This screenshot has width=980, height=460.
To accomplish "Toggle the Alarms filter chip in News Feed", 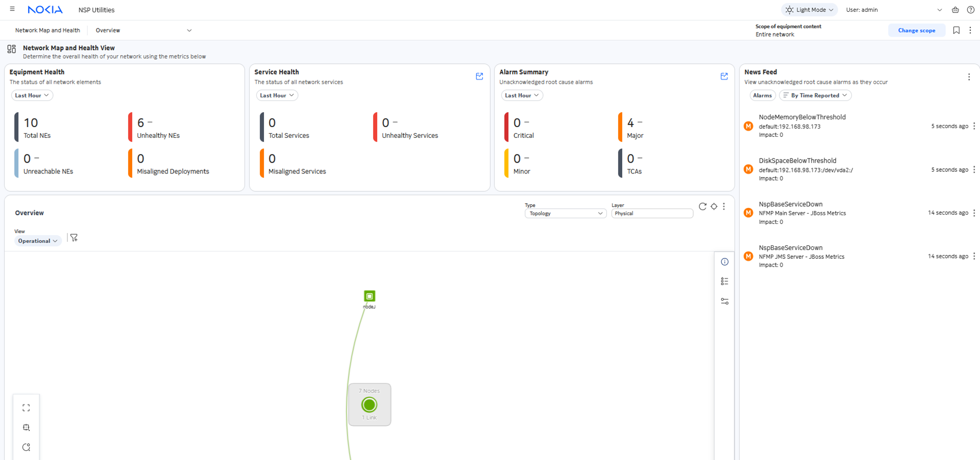I will click(x=762, y=96).
